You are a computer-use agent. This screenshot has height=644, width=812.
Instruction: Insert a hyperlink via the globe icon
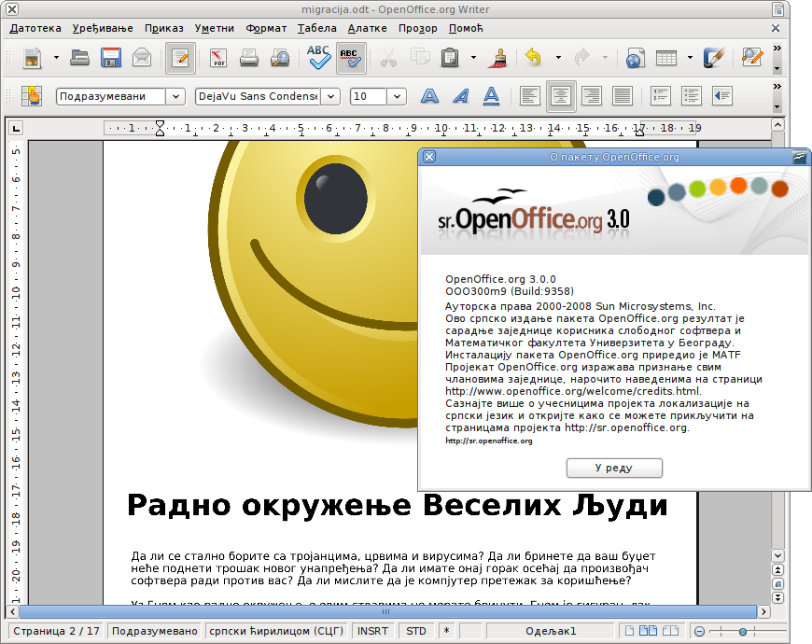[x=636, y=58]
